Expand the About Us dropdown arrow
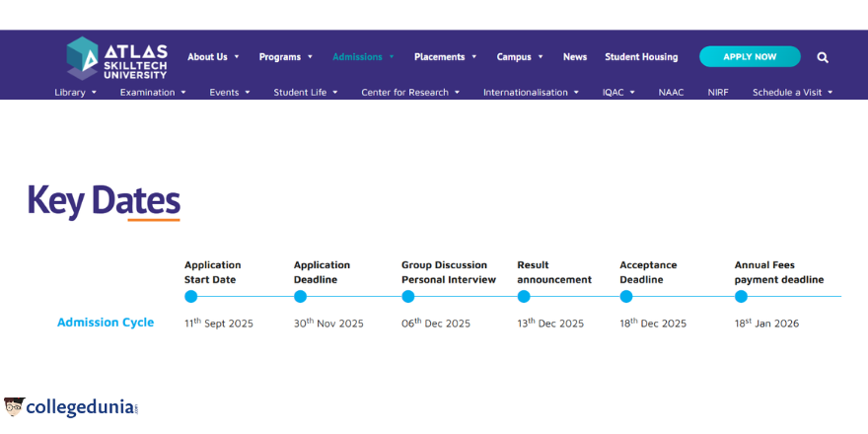The height and width of the screenshot is (434, 868). [x=237, y=56]
